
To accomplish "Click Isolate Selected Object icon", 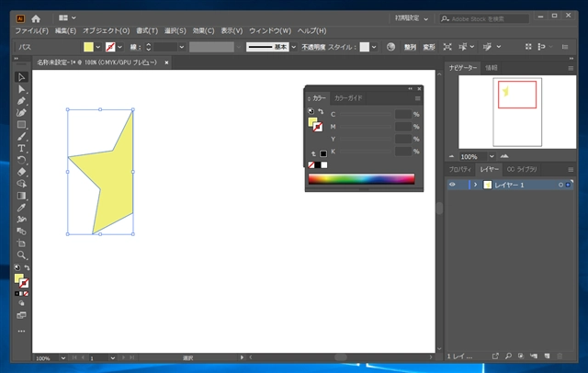I will 447,47.
